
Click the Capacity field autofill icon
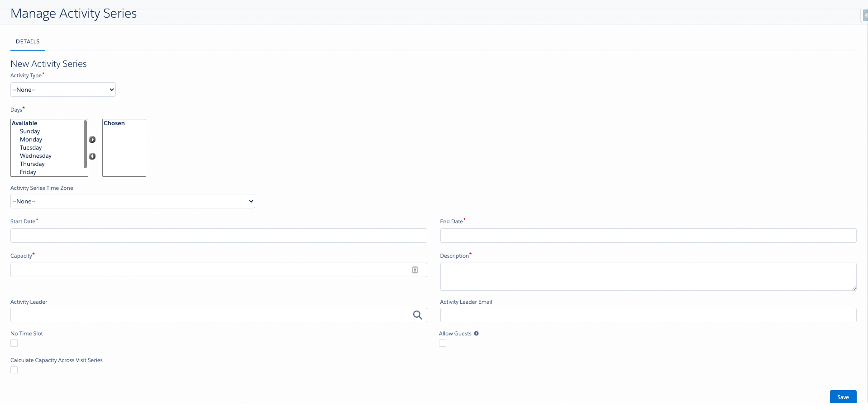(415, 270)
